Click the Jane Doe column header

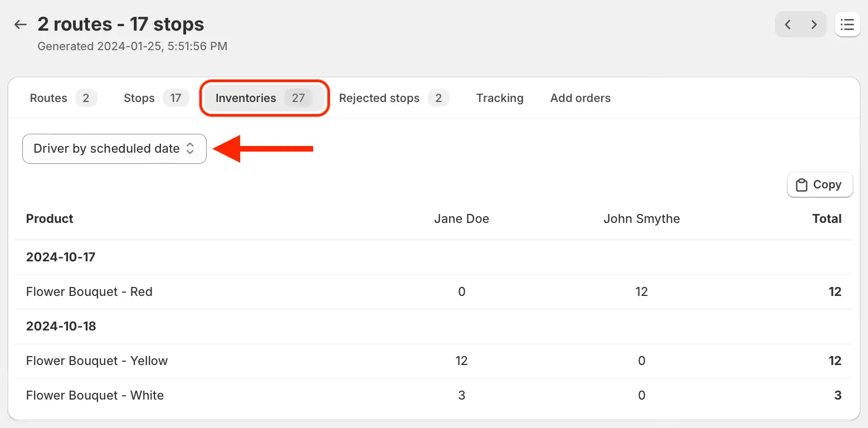tap(461, 219)
